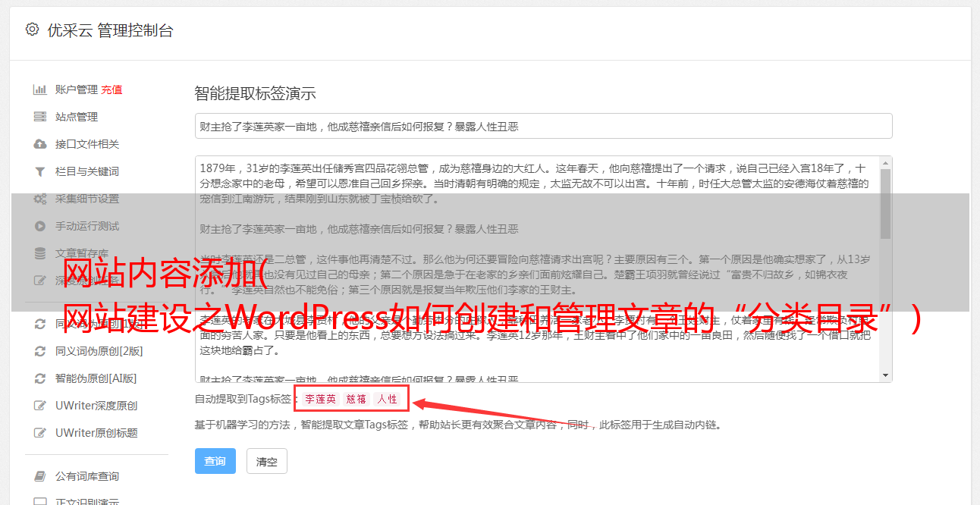Screen dimensions: 980x505
Task: Click the book icon for 公有词库查询
Action: (x=40, y=476)
